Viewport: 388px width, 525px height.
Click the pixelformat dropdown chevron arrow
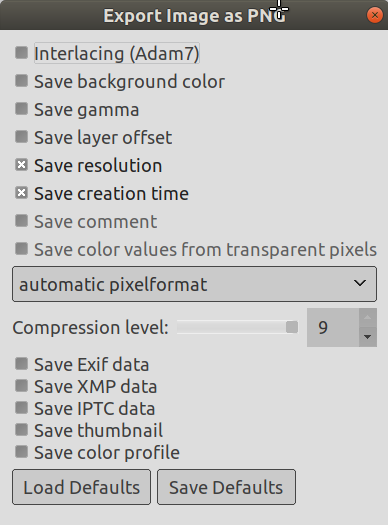click(360, 283)
